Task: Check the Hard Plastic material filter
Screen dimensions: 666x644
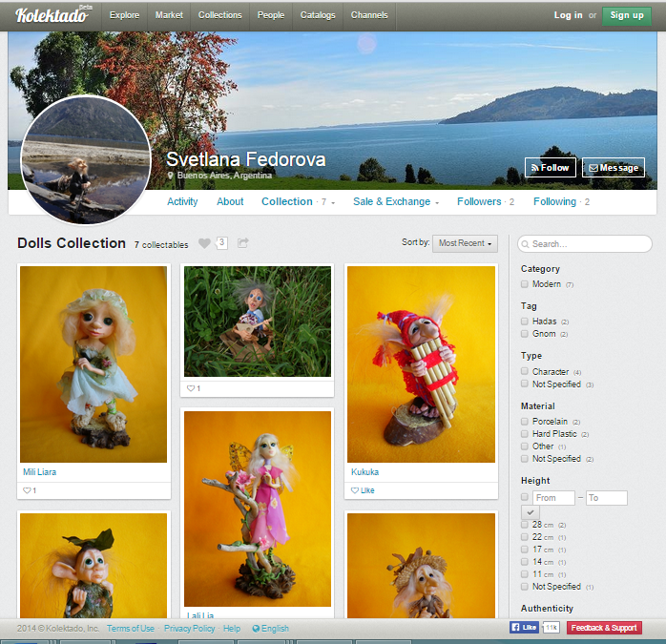Action: click(525, 434)
